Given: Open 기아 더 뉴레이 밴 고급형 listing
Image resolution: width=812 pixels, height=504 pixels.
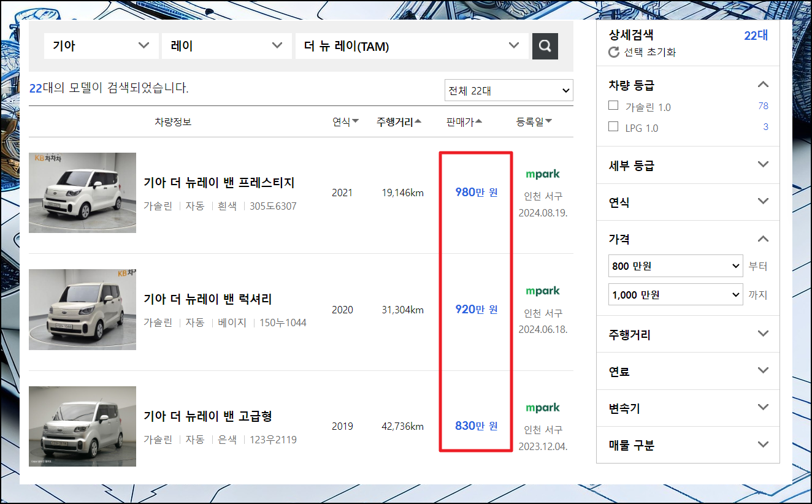Looking at the screenshot, I should [x=207, y=416].
